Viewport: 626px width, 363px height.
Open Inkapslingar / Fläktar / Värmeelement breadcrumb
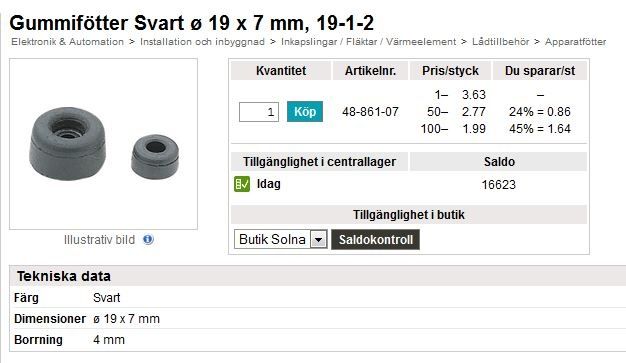[x=368, y=42]
